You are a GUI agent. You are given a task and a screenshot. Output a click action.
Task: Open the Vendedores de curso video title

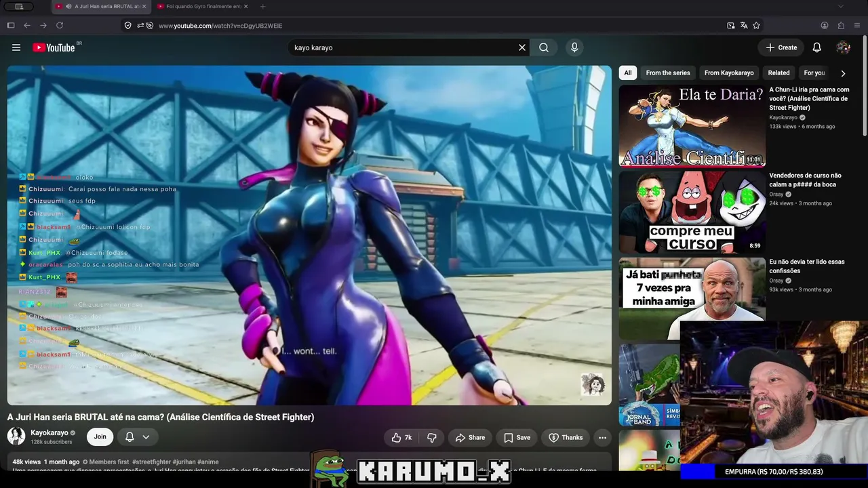click(805, 180)
